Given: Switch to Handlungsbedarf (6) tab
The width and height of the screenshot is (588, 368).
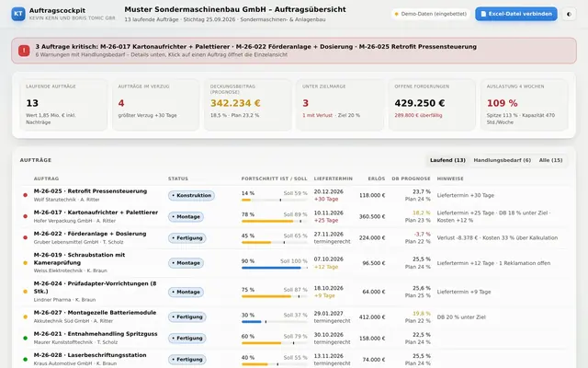Looking at the screenshot, I should (x=503, y=160).
